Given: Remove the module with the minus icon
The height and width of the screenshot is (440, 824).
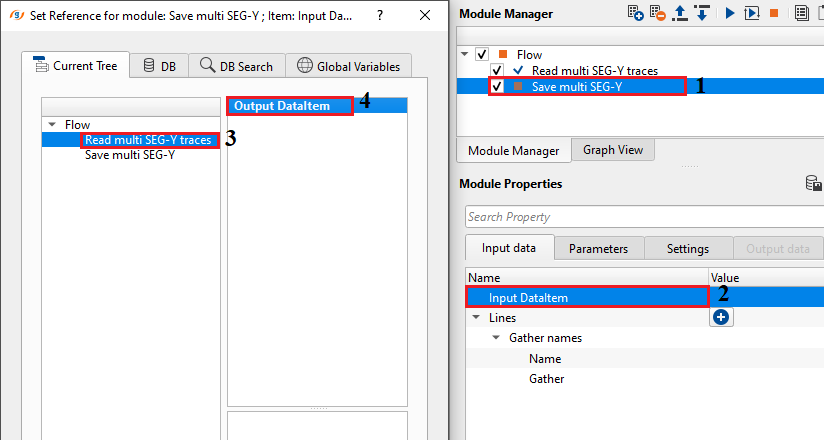Looking at the screenshot, I should (657, 13).
